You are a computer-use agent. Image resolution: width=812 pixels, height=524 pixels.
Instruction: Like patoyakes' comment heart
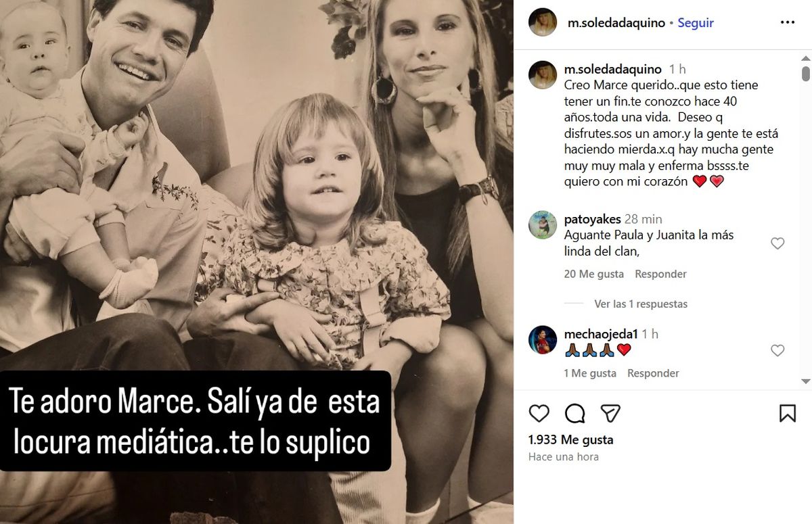[777, 243]
